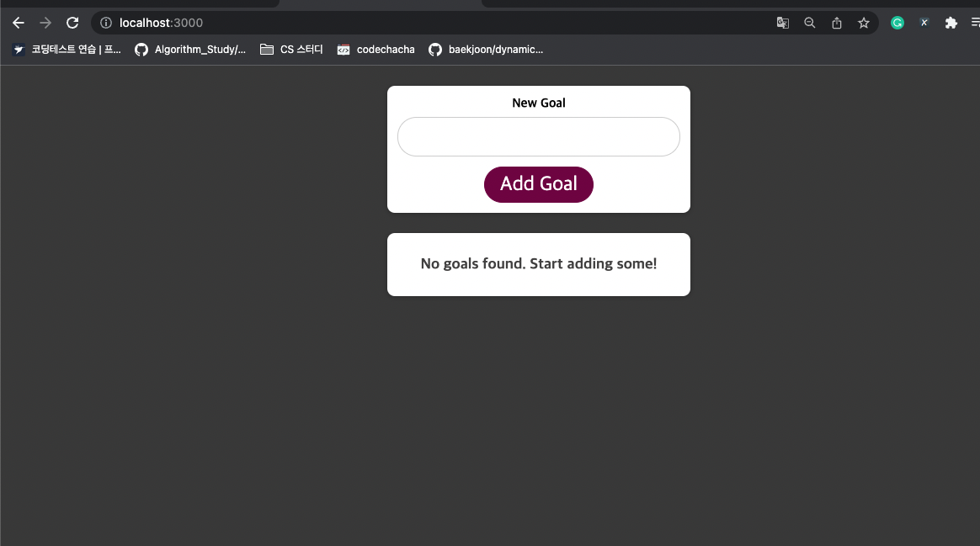Click the zoom magnifier icon in address bar
Image resolution: width=980 pixels, height=546 pixels.
click(x=809, y=23)
